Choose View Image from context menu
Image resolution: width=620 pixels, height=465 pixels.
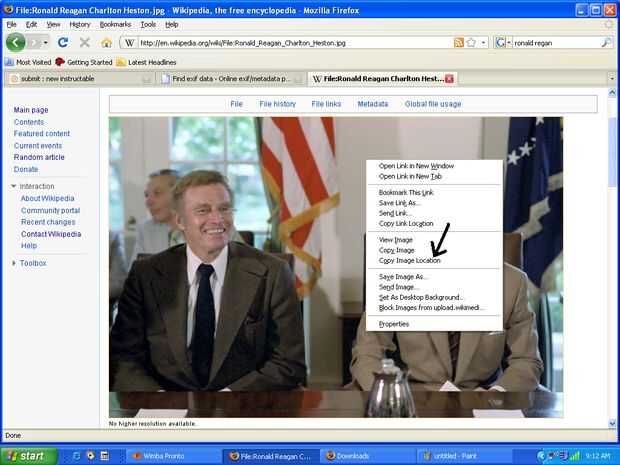pos(434,240)
